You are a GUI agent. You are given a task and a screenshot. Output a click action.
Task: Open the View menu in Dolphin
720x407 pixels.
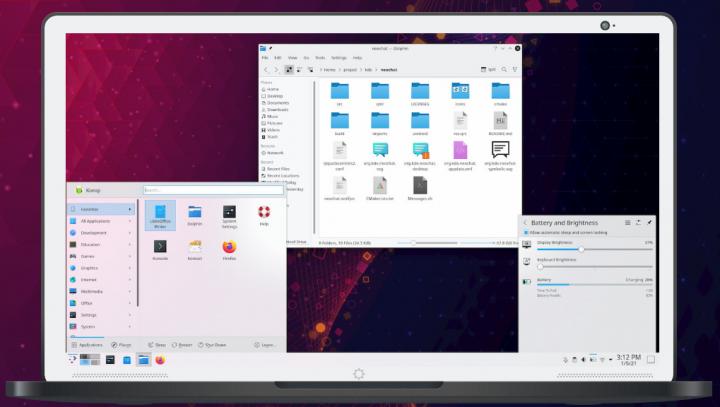pyautogui.click(x=291, y=57)
